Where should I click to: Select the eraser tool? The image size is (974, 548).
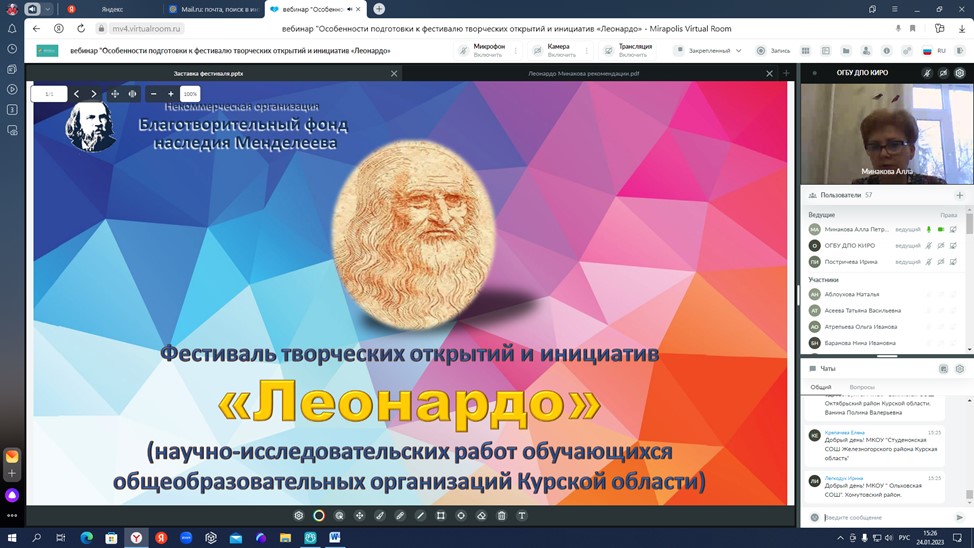click(x=481, y=516)
